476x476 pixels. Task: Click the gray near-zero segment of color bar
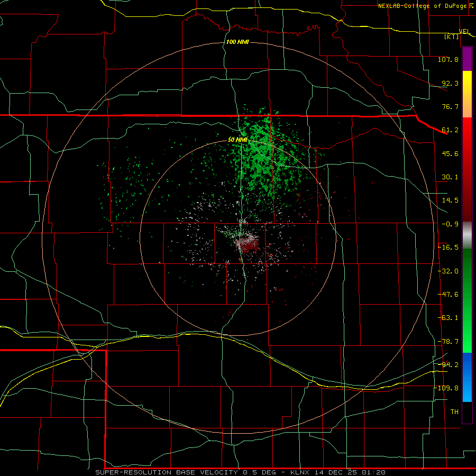pyautogui.click(x=467, y=235)
